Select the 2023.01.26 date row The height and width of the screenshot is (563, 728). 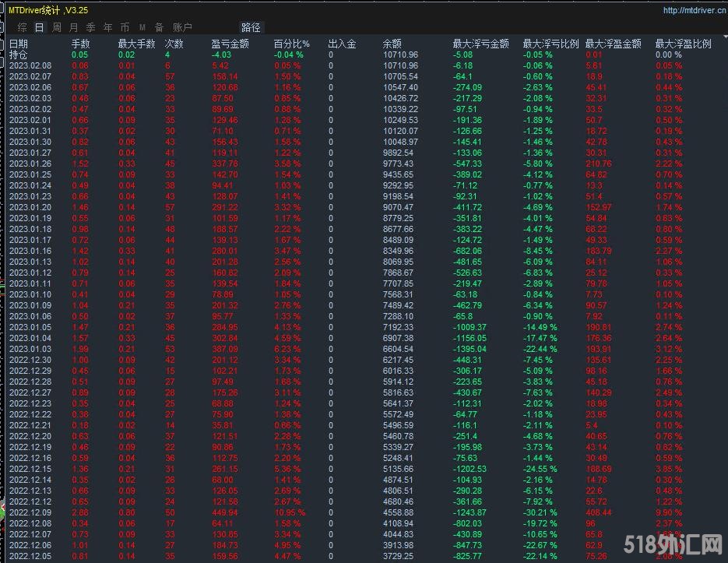[x=30, y=164]
